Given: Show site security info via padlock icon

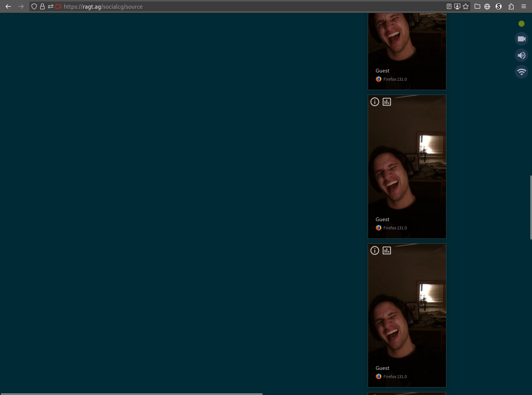Looking at the screenshot, I should [x=42, y=6].
